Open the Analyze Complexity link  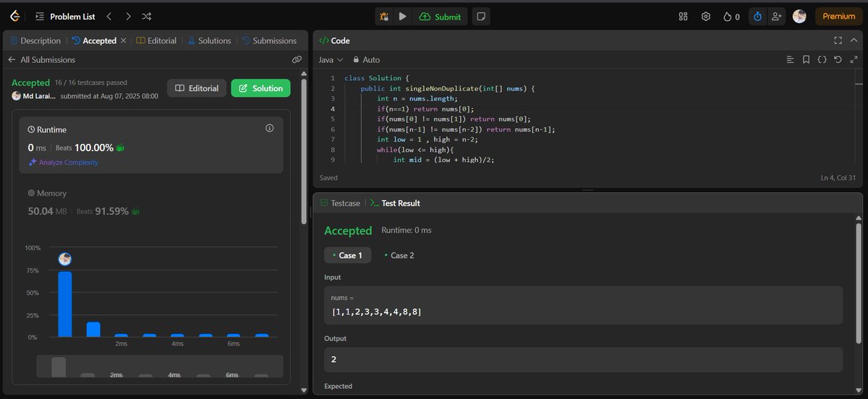point(63,163)
